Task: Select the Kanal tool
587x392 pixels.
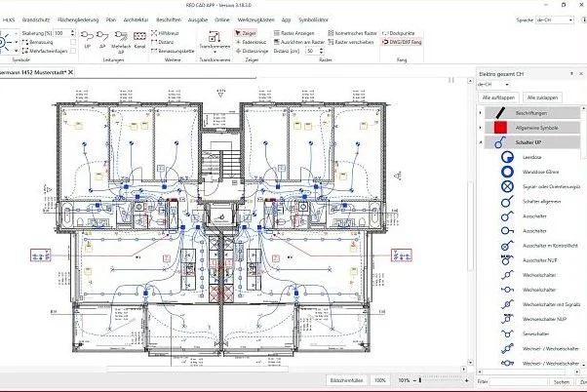Action: coord(139,39)
